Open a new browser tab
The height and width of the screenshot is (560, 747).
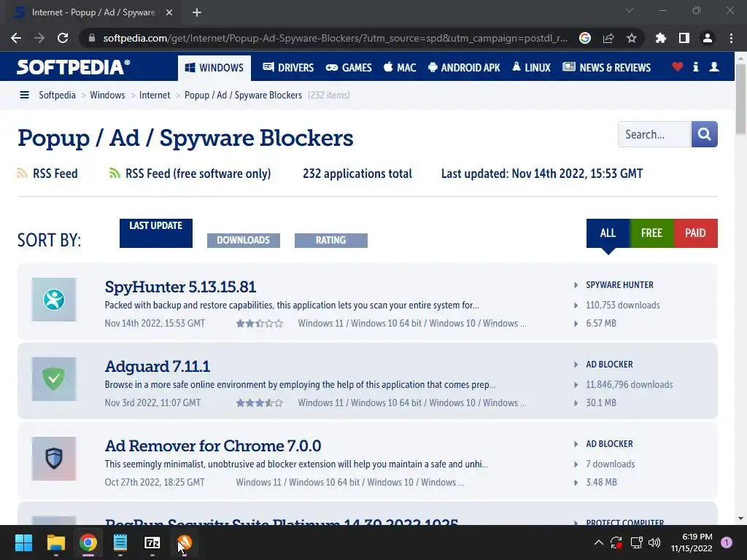[197, 12]
